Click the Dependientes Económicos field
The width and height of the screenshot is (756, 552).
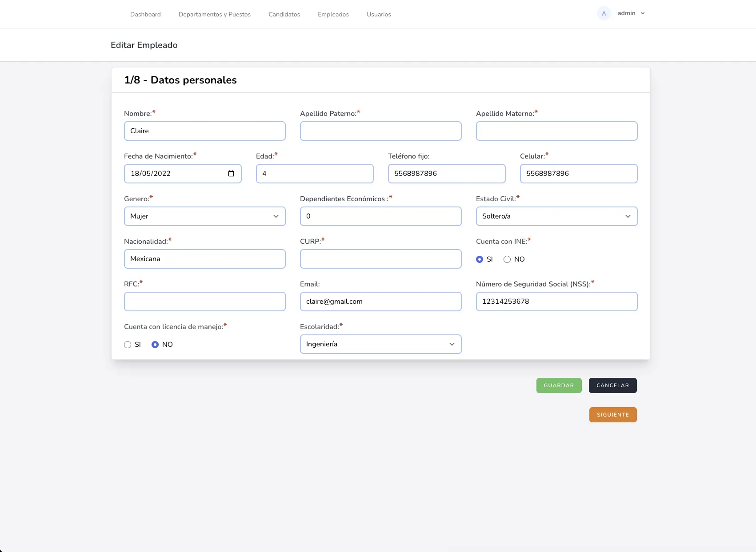381,216
